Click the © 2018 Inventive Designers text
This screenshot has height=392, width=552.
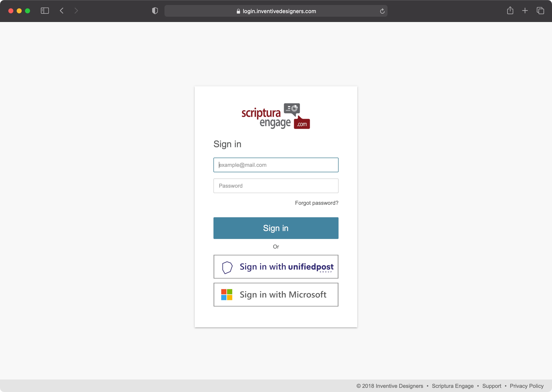tap(390, 386)
